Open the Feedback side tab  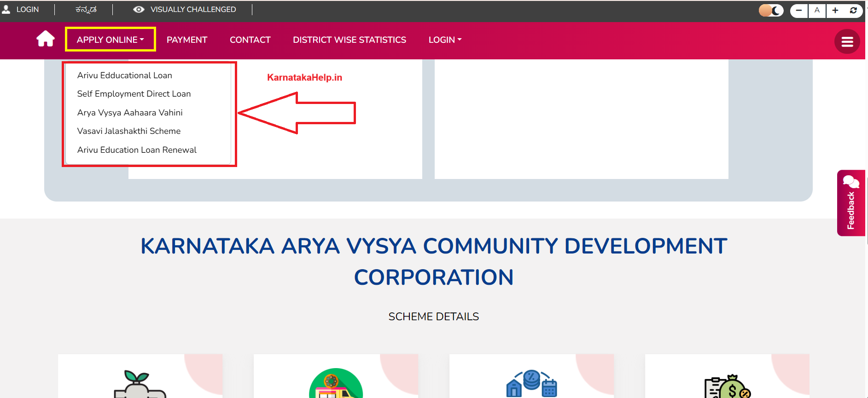coord(851,203)
